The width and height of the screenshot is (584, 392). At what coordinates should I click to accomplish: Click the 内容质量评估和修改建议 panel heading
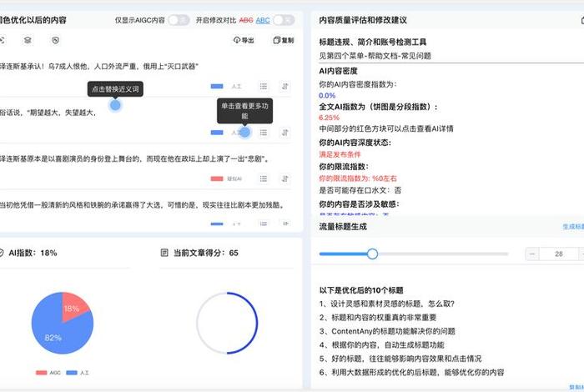click(x=363, y=20)
